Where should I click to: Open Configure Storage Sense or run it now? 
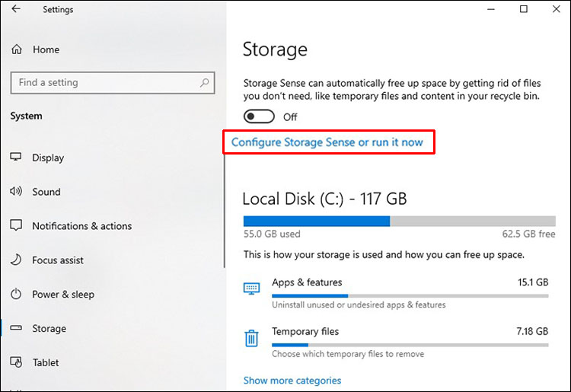pyautogui.click(x=327, y=142)
